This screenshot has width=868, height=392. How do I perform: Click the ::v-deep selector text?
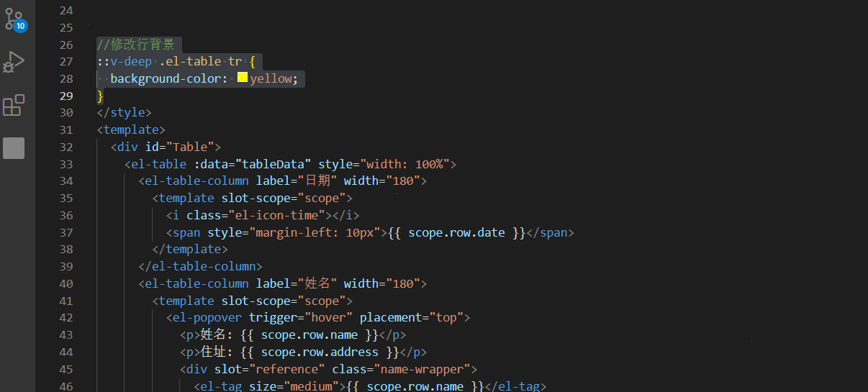point(125,62)
